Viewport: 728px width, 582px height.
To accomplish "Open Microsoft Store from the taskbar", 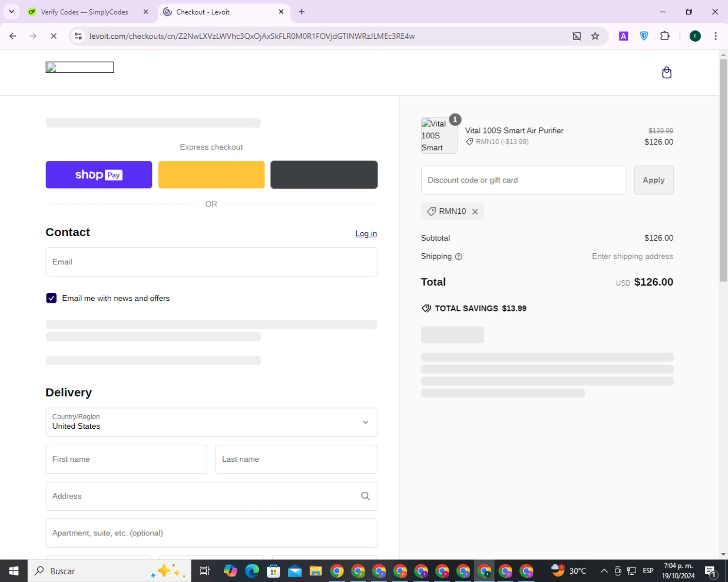I will (273, 571).
